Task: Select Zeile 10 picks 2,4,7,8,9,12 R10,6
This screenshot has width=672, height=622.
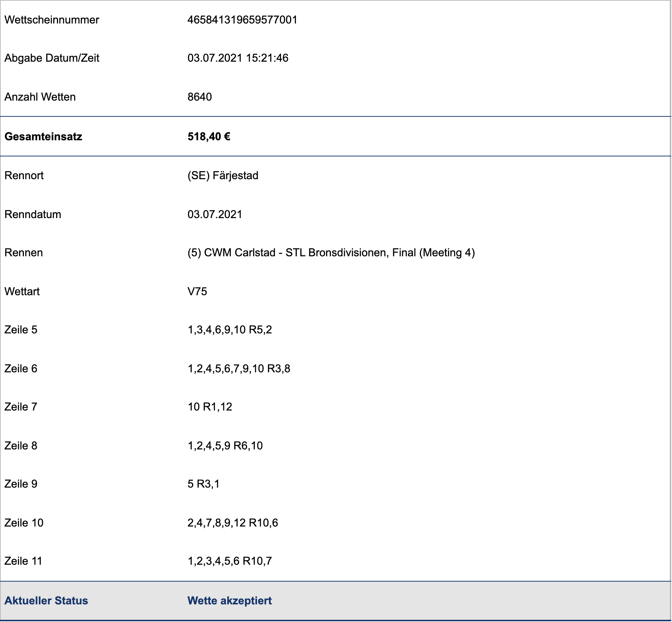Action: coord(233,523)
